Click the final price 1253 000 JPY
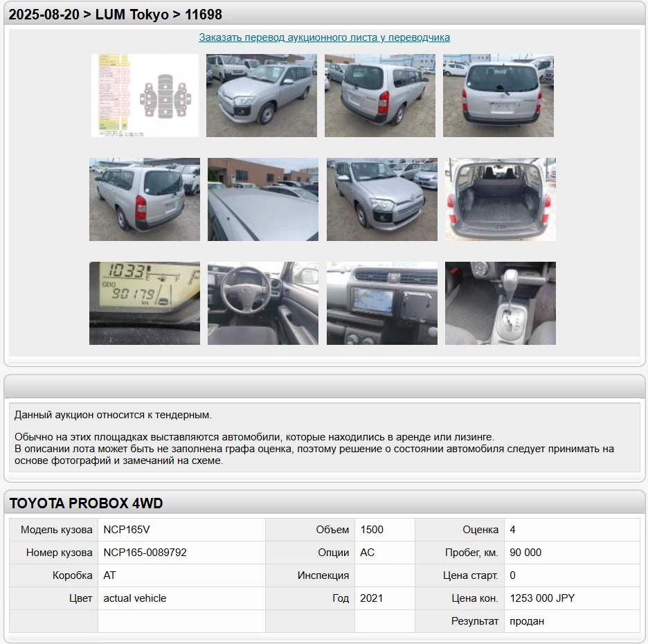This screenshot has height=644, width=648. pos(542,598)
